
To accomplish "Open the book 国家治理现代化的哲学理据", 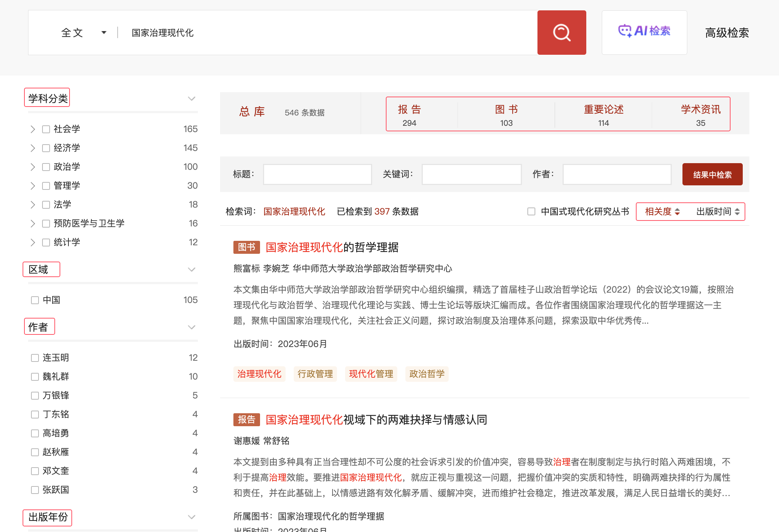I will tap(332, 247).
